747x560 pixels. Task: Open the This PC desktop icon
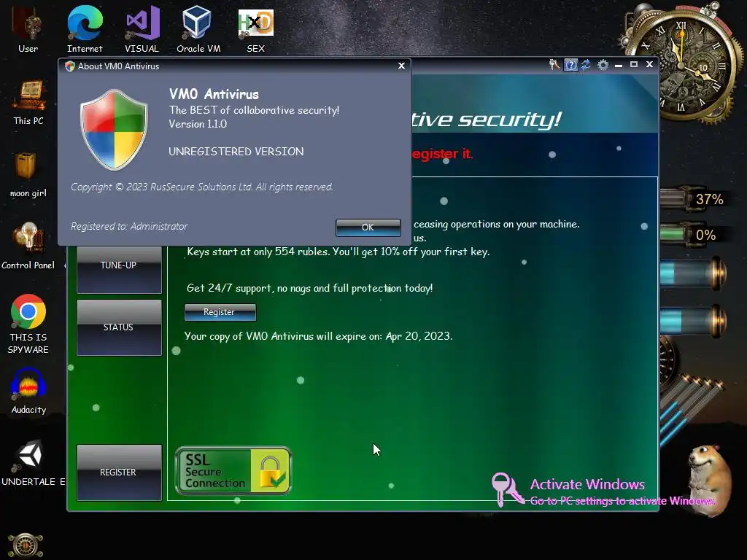[28, 102]
